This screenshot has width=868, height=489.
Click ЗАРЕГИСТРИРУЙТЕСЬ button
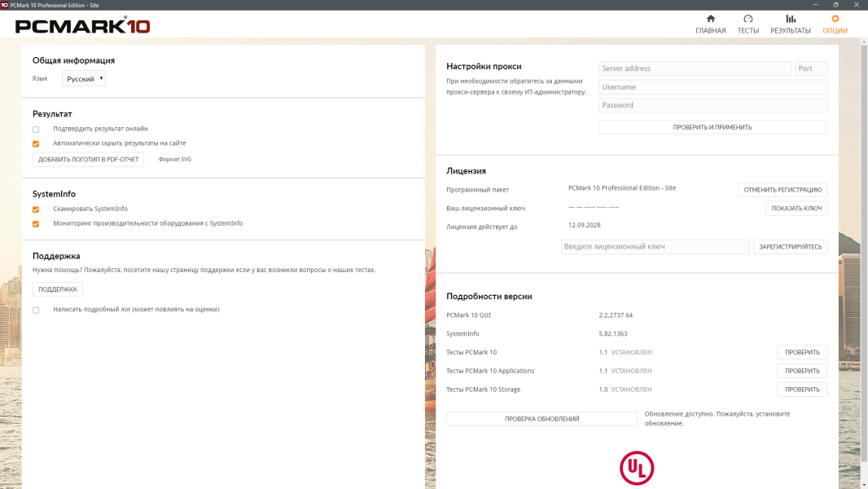(x=791, y=247)
